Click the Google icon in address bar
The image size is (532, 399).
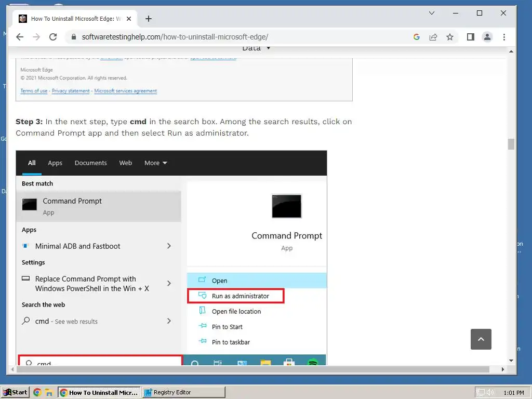click(x=417, y=37)
